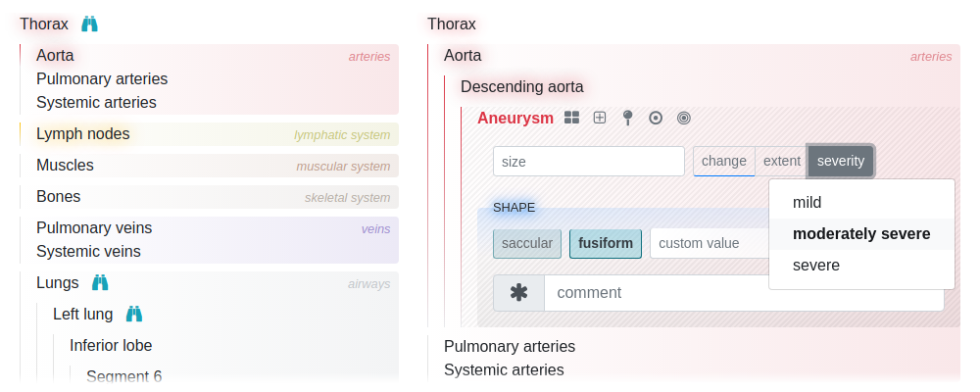Click the single-ring target icon beside Aneurysm
980x392 pixels.
point(655,118)
